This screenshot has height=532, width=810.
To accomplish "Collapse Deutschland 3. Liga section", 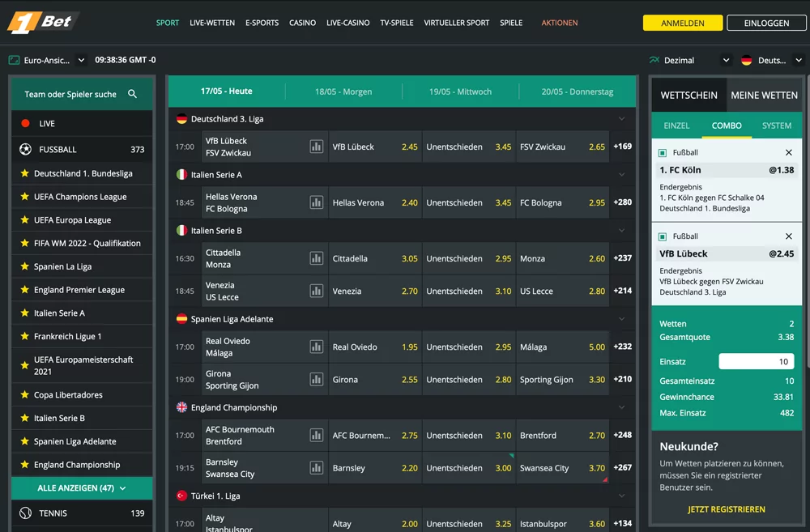I will (621, 119).
